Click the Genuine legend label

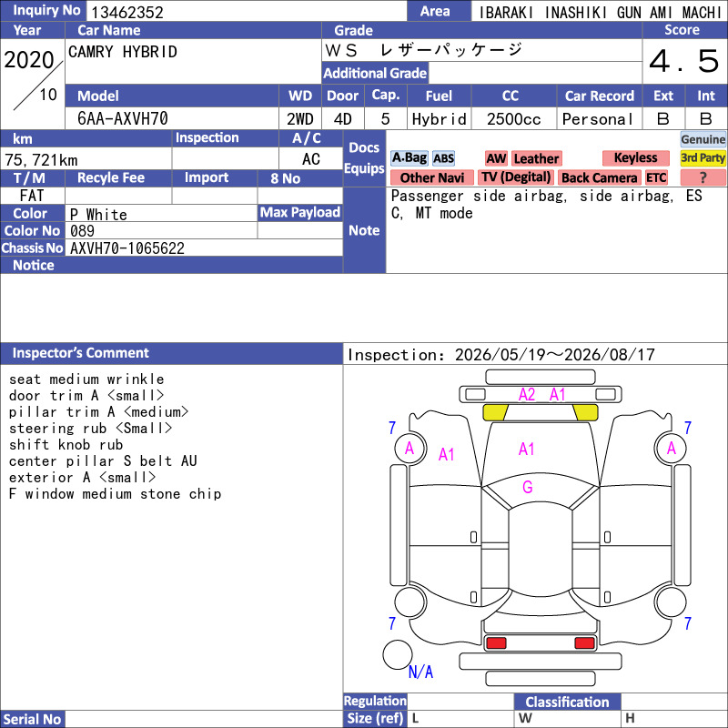click(703, 139)
